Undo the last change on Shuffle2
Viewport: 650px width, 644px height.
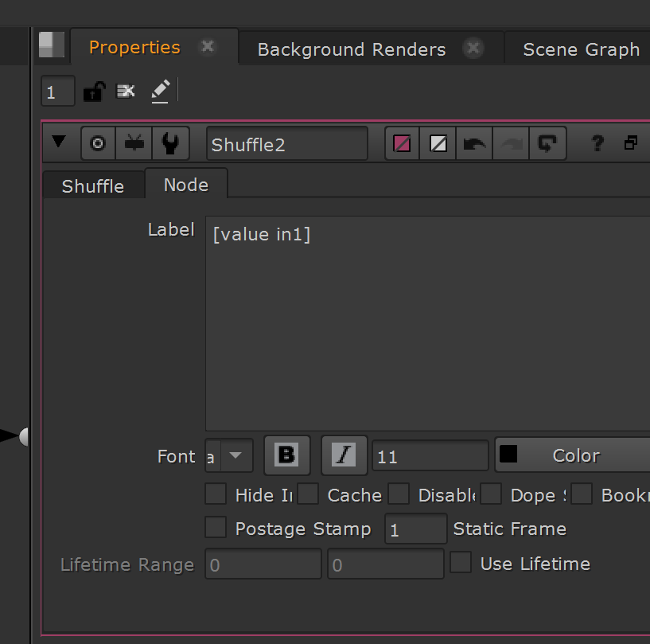[x=474, y=144]
